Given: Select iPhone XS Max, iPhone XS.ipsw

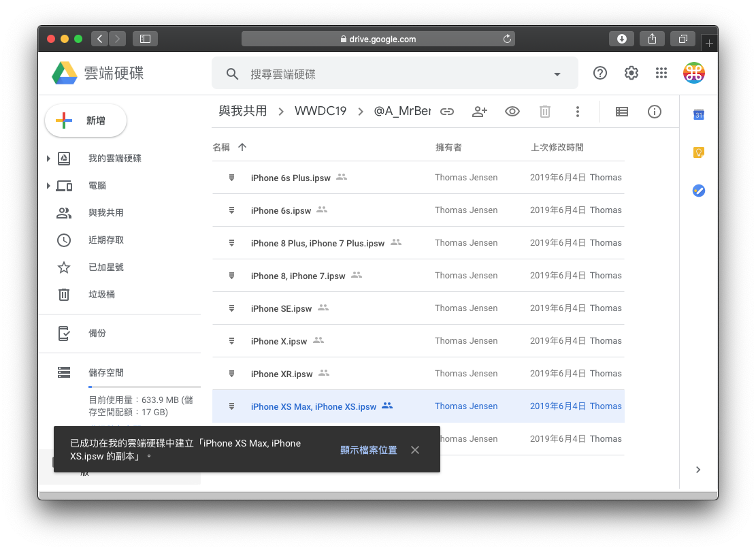Looking at the screenshot, I should 418,406.
